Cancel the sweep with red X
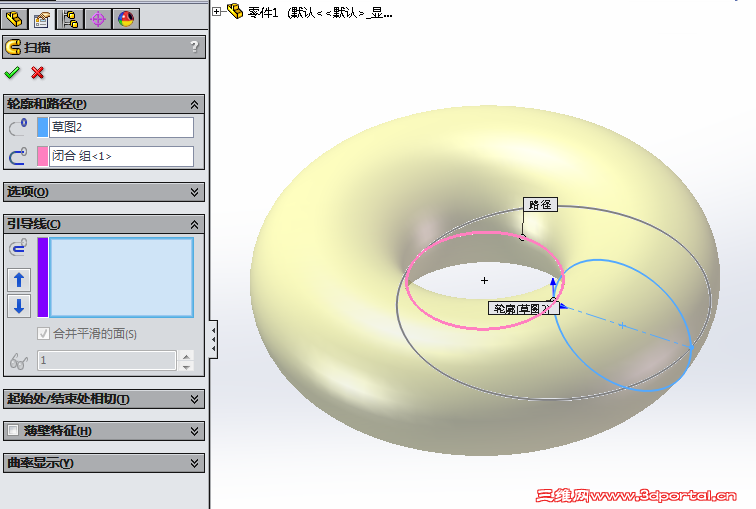 click(37, 73)
